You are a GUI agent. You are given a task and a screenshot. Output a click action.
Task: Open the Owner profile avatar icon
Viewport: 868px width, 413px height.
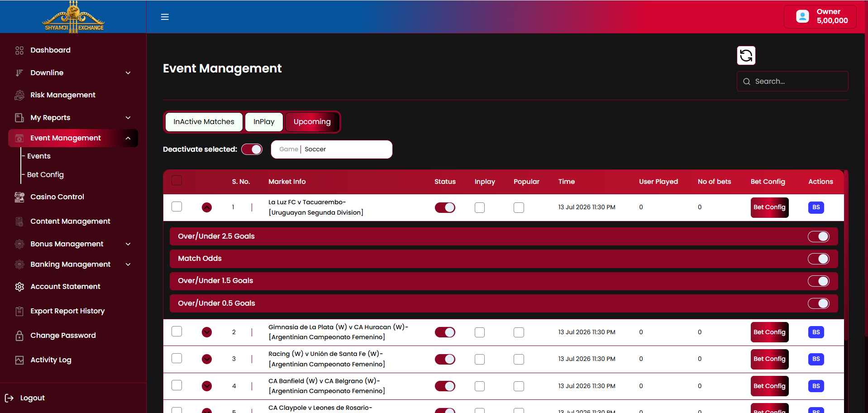coord(802,16)
